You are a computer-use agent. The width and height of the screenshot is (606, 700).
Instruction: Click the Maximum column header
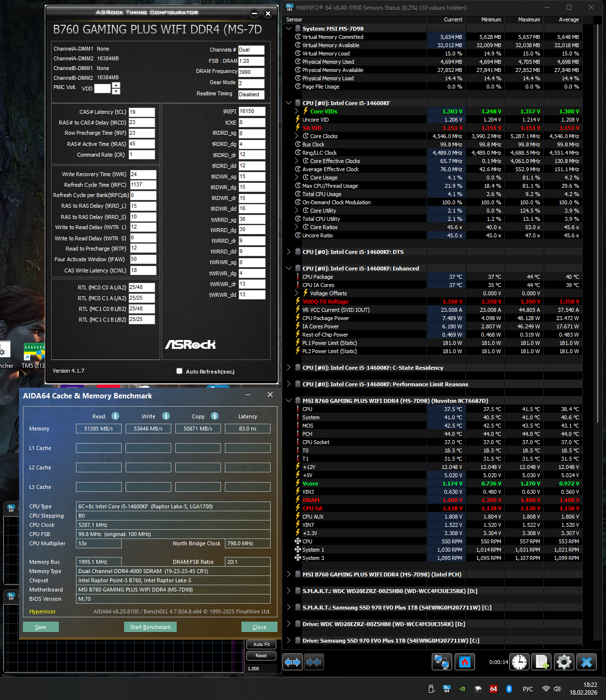[524, 19]
